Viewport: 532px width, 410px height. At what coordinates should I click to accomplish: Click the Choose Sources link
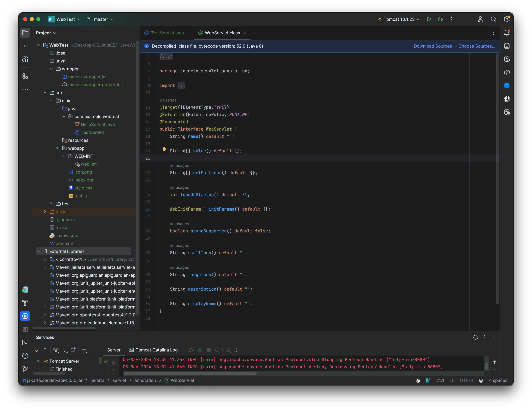(x=477, y=46)
